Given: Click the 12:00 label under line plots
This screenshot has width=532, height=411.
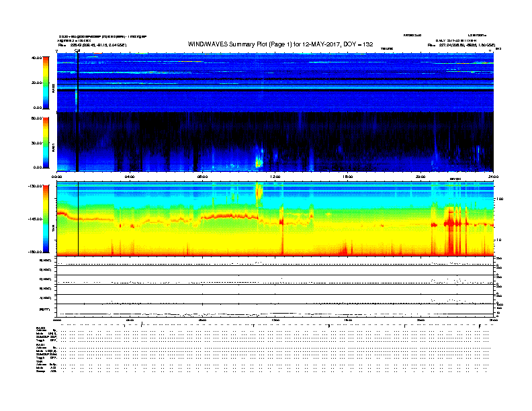Looking at the screenshot, I should pos(275,320).
